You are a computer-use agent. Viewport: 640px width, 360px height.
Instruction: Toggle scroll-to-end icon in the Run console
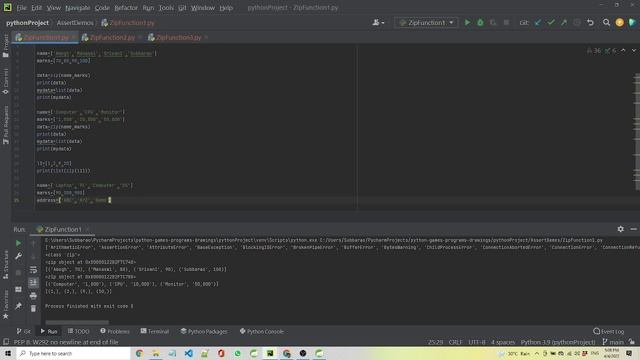pyautogui.click(x=33, y=282)
